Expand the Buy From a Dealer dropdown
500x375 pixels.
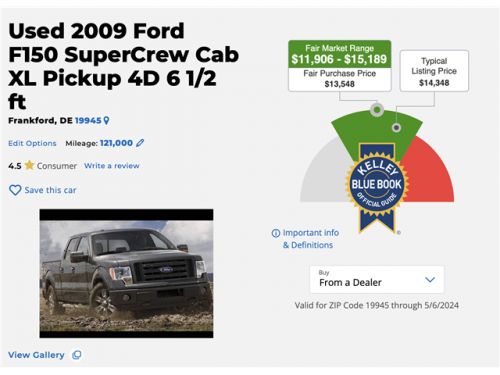[x=377, y=280]
